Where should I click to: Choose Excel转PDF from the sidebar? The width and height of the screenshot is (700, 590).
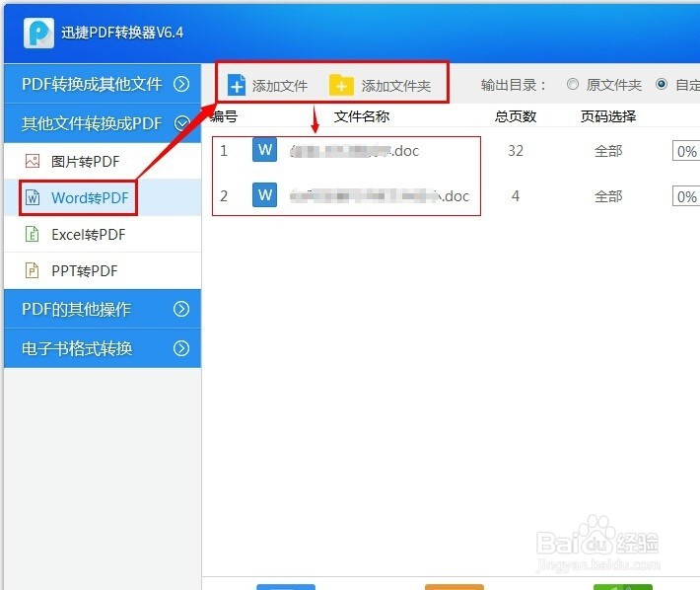pyautogui.click(x=103, y=234)
